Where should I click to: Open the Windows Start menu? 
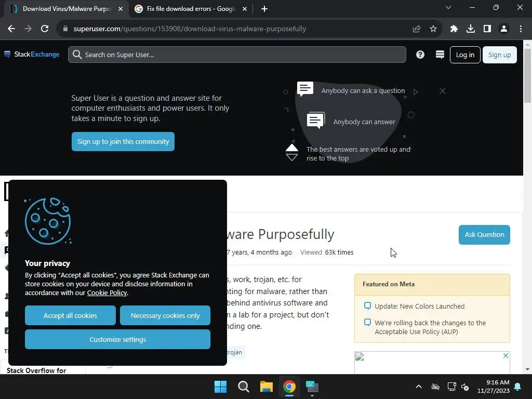(220, 387)
